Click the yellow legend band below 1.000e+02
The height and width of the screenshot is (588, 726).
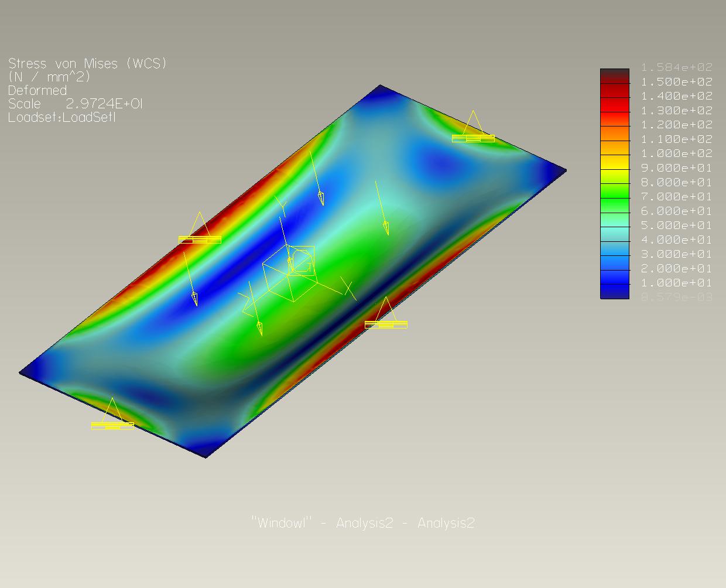tap(615, 161)
